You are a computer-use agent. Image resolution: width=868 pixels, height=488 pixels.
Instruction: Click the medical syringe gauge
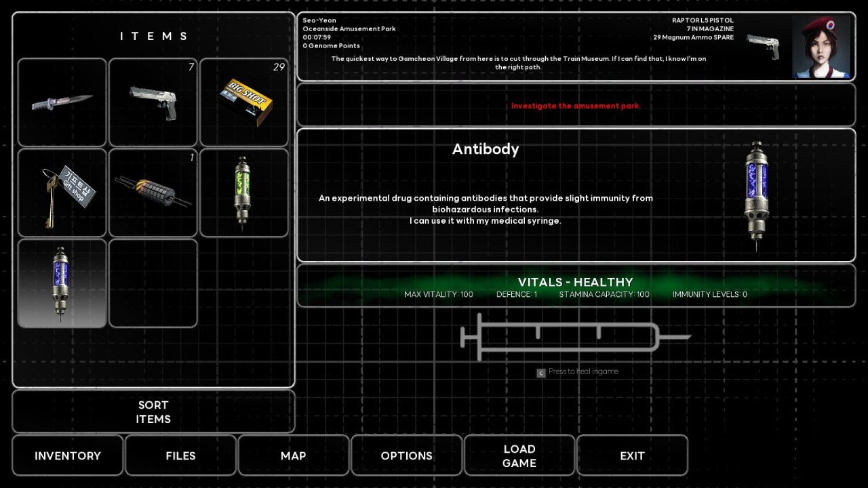(x=575, y=337)
